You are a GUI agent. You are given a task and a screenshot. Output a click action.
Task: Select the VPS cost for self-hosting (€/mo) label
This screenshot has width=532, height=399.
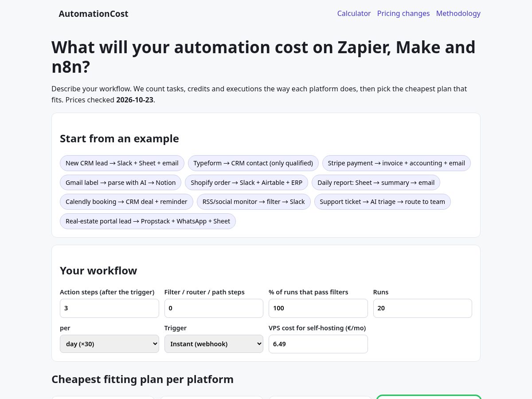point(317,328)
